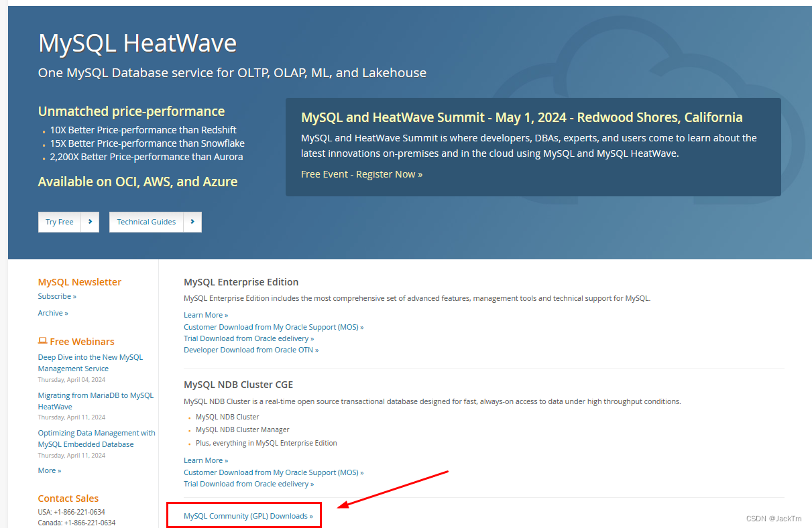Click Available on OCI, AWS, and Azure text
The image size is (812, 528).
(x=137, y=182)
